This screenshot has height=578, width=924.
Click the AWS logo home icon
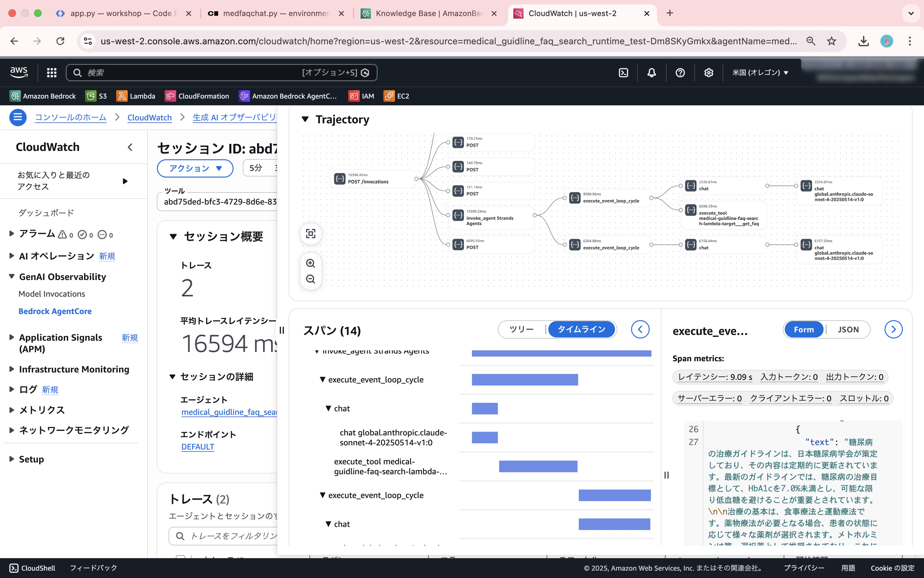(x=19, y=72)
